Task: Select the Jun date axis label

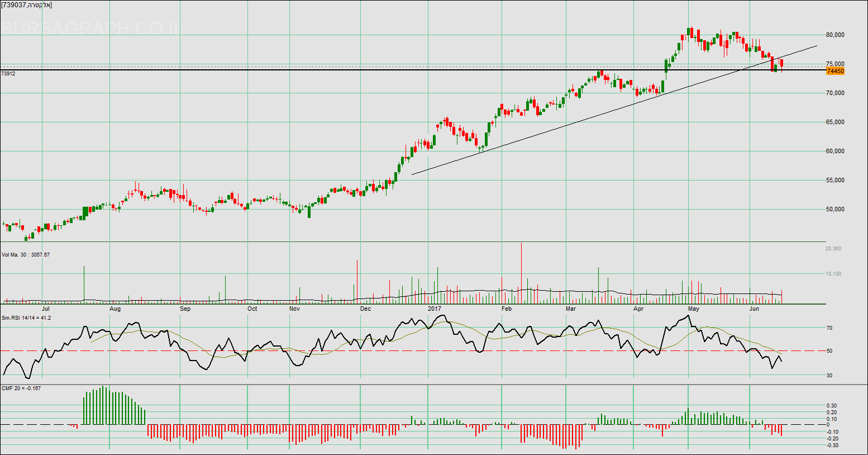Action: tap(754, 309)
